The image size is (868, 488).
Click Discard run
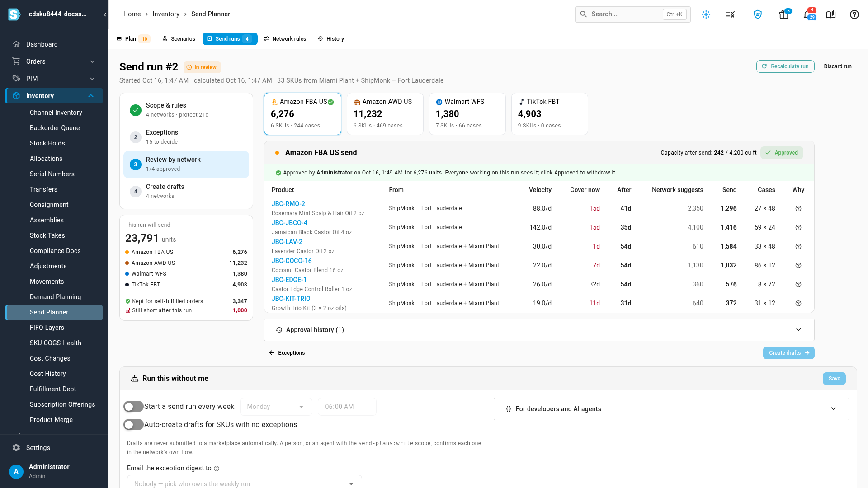(x=837, y=66)
